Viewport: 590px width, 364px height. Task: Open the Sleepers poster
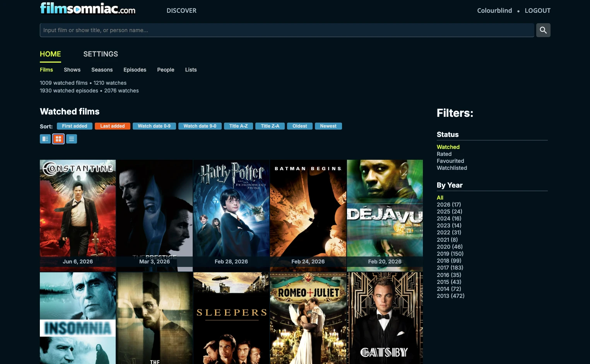(x=231, y=318)
